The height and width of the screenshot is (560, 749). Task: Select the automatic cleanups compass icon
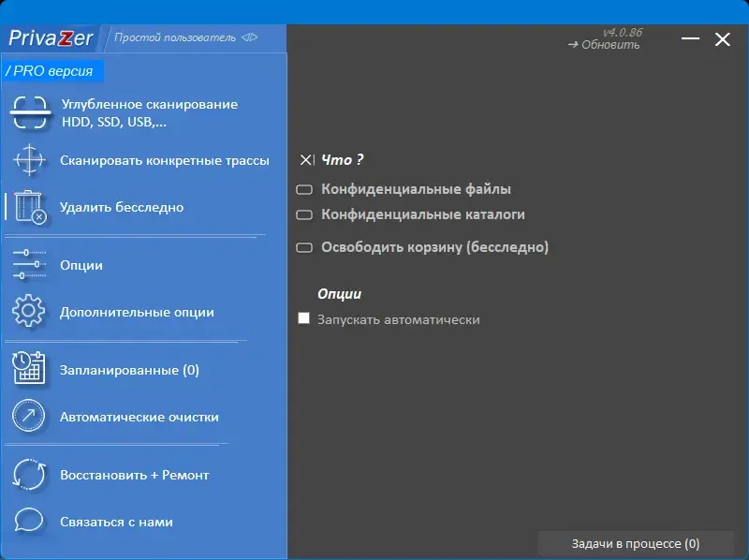(29, 416)
